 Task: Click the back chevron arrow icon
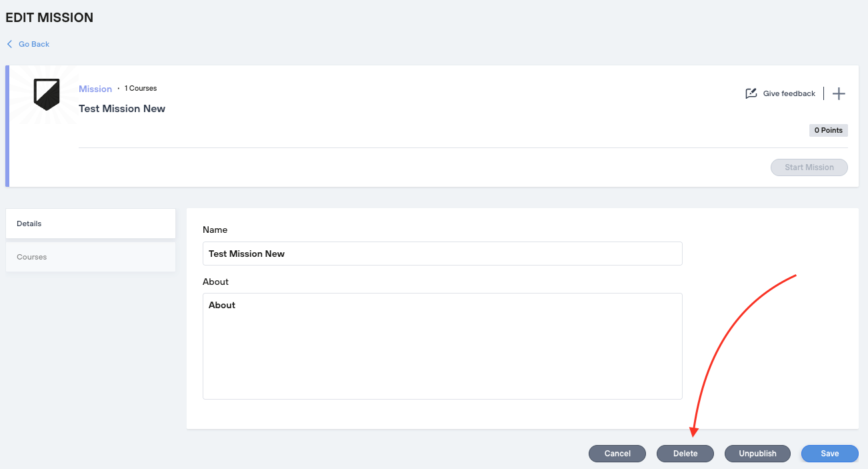pyautogui.click(x=9, y=44)
